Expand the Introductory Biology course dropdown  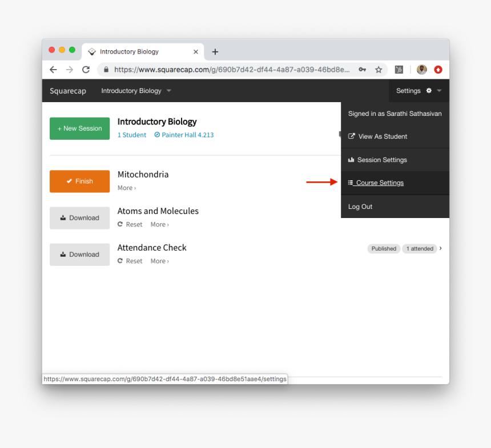coord(136,91)
